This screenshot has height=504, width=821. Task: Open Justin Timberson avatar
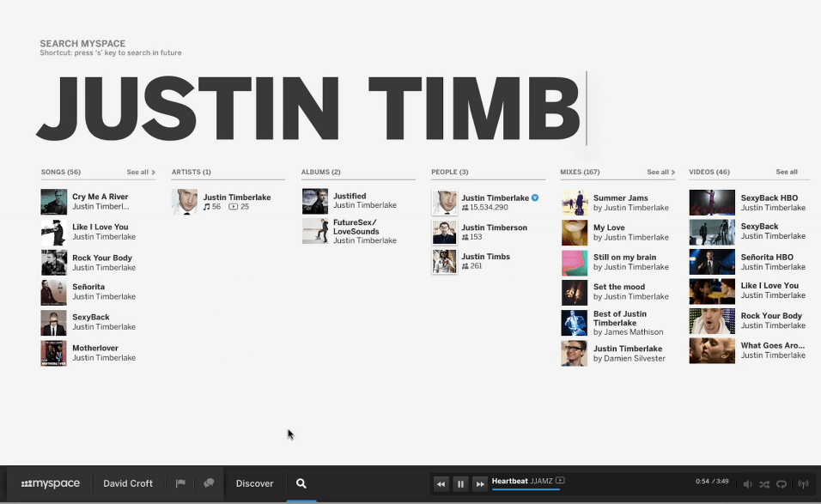[x=445, y=233]
